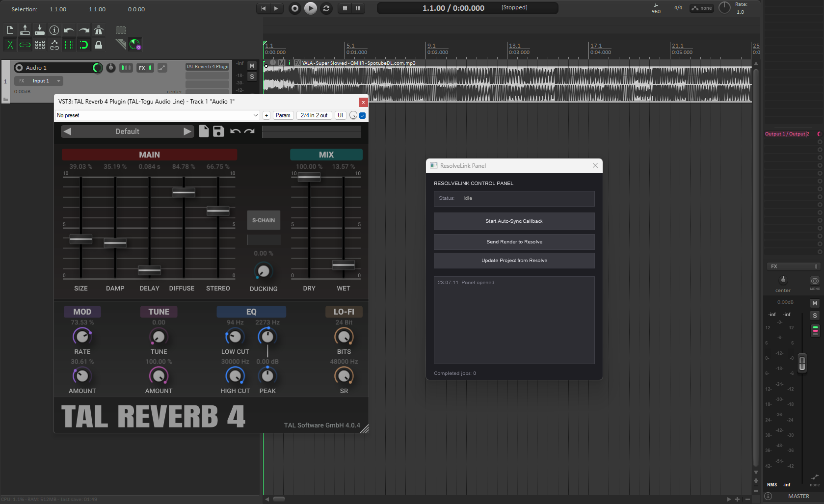Click the UI button in FX window
The height and width of the screenshot is (504, 824).
(x=341, y=115)
